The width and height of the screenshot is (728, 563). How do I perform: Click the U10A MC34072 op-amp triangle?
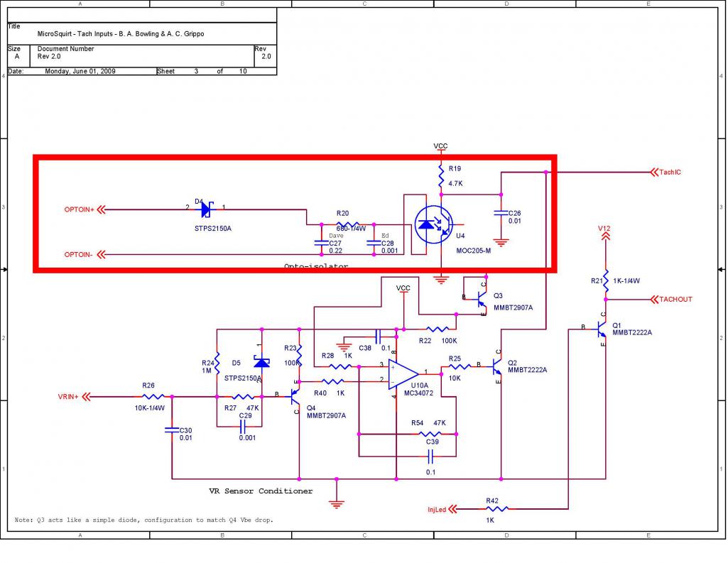click(x=403, y=373)
